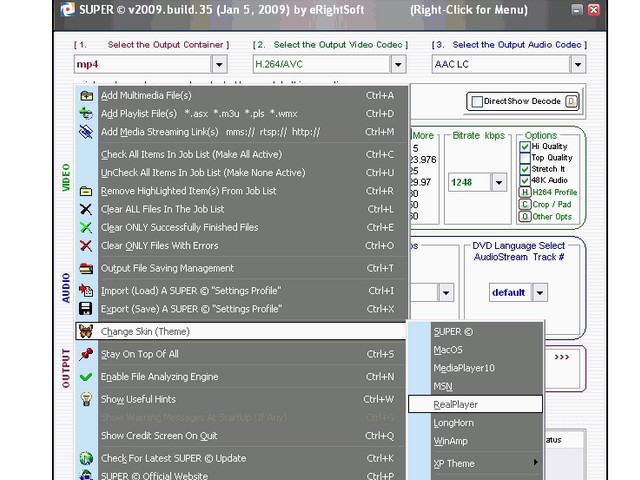Choose Add Multimedia File(s) menu entry
Screen dimensions: 640x480
point(242,96)
